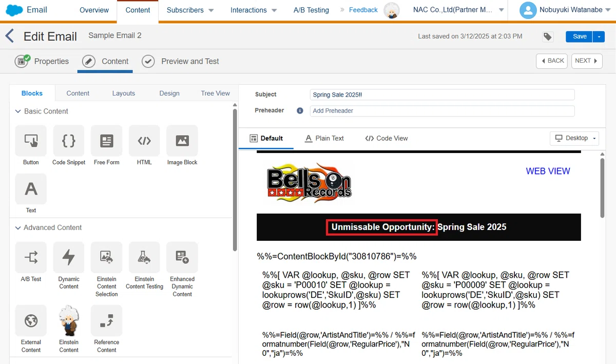Pick the Dynamic Content block
This screenshot has width=616, height=364.
pyautogui.click(x=69, y=266)
